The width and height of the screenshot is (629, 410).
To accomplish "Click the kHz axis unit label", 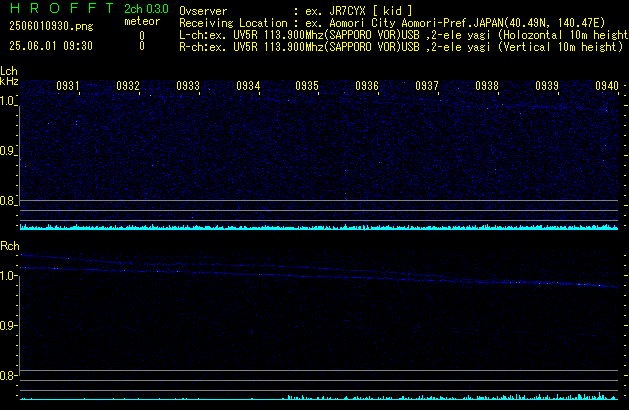I will 9,81.
